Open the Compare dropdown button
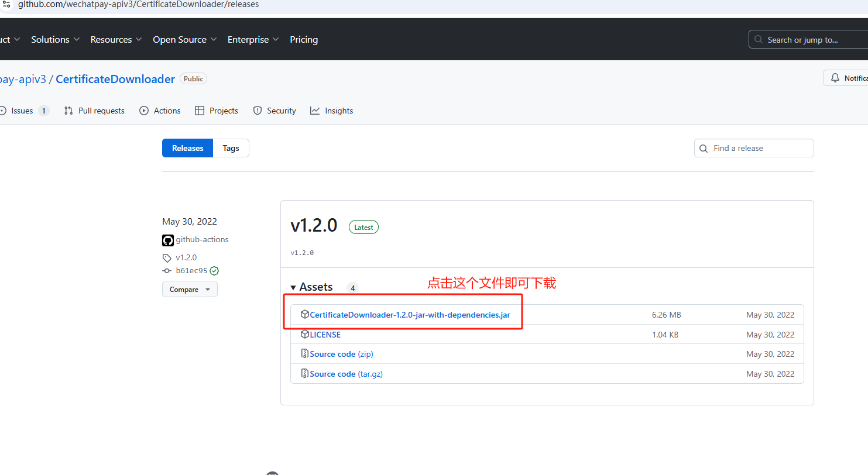This screenshot has height=475, width=868. (190, 290)
